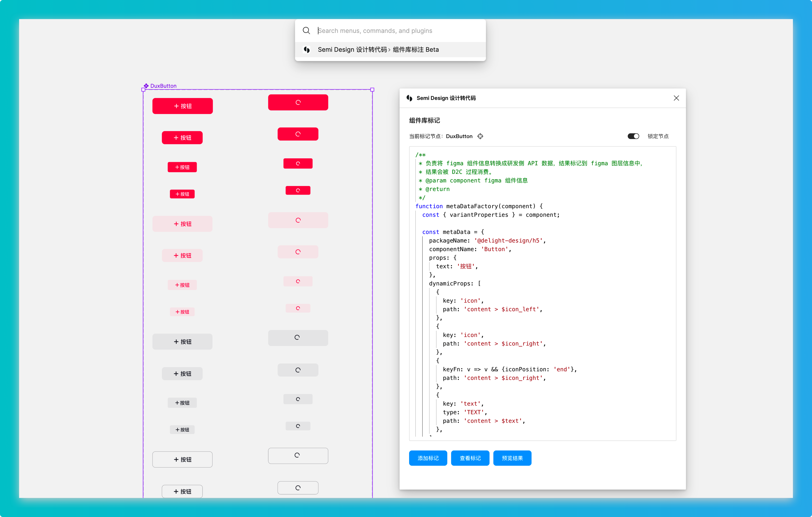Select the largest gray '+ 按钮' button
The width and height of the screenshot is (812, 517).
tap(182, 341)
